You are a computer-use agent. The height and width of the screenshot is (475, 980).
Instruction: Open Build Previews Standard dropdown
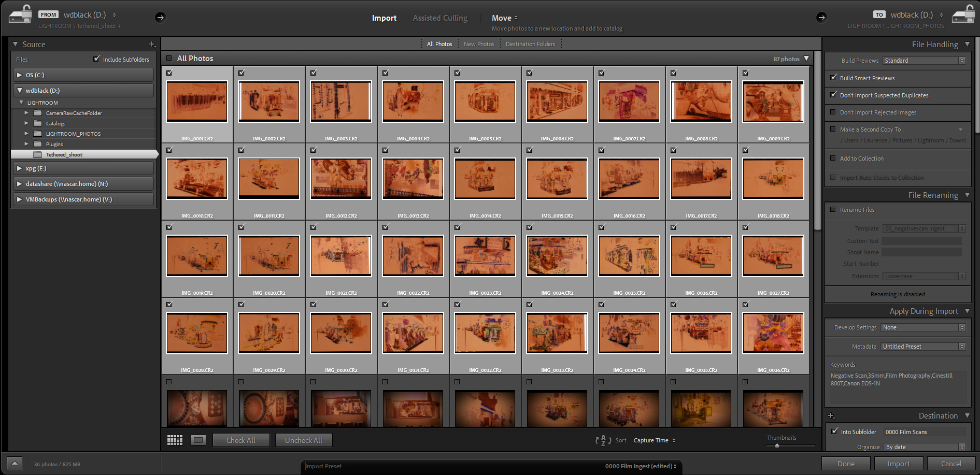(x=924, y=61)
